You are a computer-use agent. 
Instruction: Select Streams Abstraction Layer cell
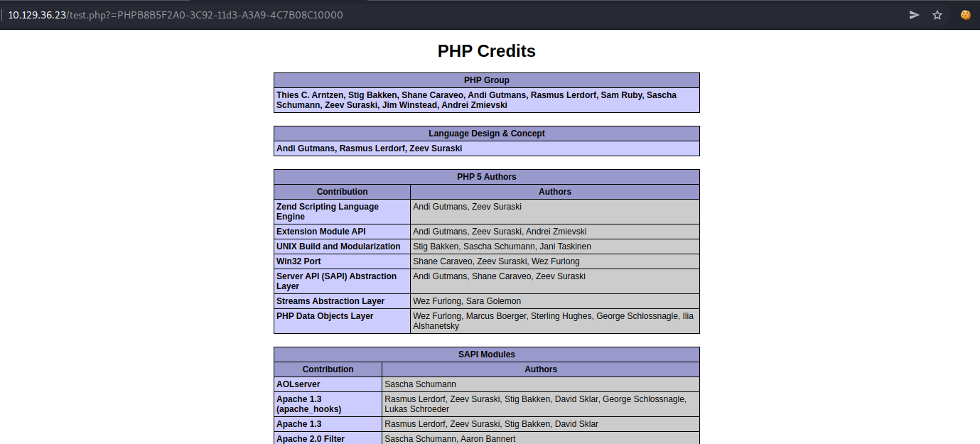pos(342,301)
